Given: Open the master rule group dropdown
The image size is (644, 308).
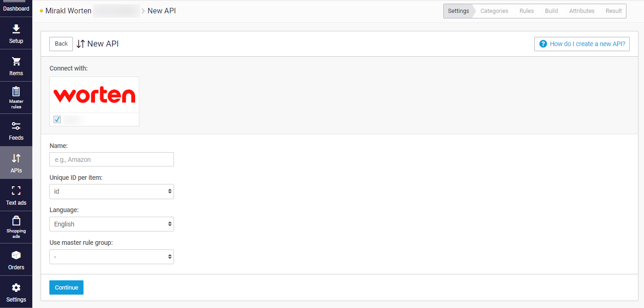Looking at the screenshot, I should pos(111,257).
